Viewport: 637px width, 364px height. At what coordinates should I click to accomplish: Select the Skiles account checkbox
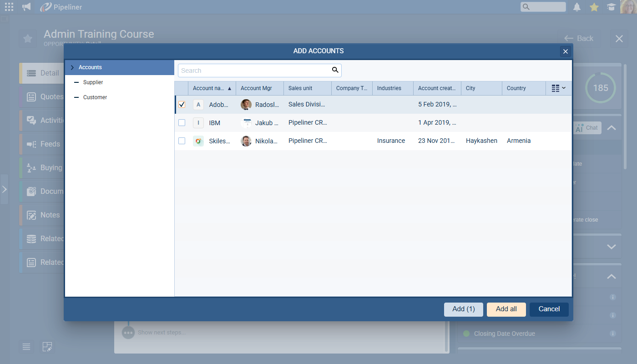[182, 141]
